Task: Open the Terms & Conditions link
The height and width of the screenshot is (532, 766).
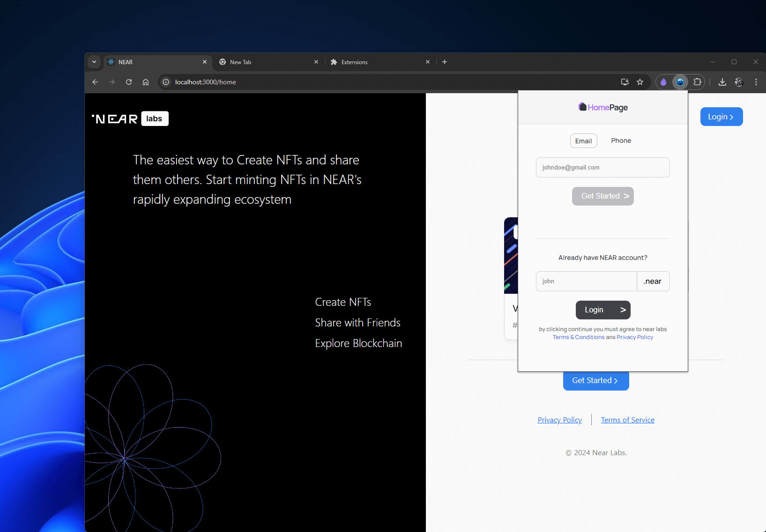Action: pyautogui.click(x=579, y=337)
